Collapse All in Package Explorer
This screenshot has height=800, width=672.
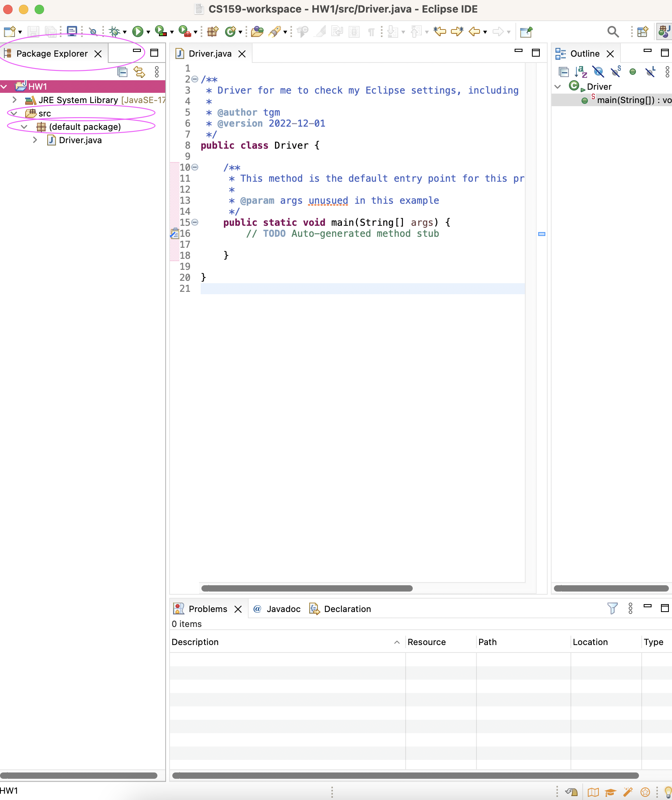tap(122, 72)
